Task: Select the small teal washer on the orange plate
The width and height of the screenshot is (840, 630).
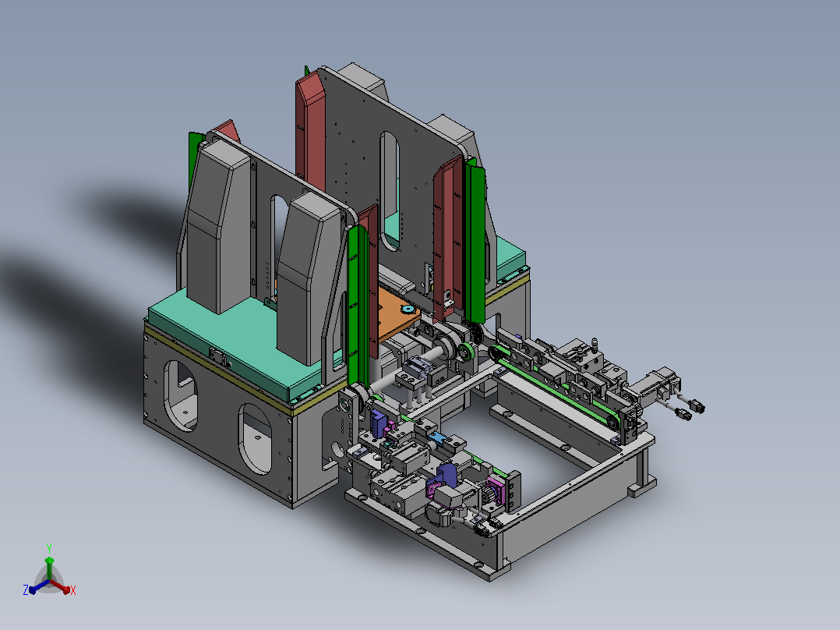Action: pos(407,309)
